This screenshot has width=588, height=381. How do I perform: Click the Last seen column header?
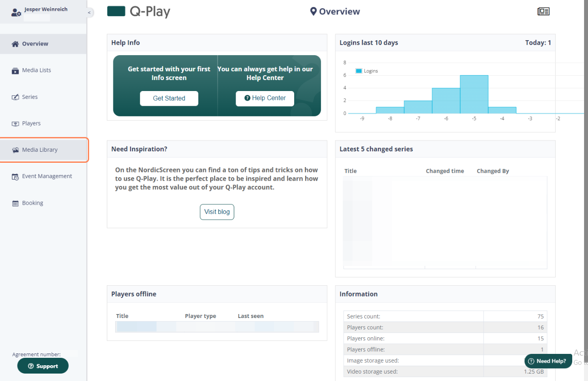point(250,316)
